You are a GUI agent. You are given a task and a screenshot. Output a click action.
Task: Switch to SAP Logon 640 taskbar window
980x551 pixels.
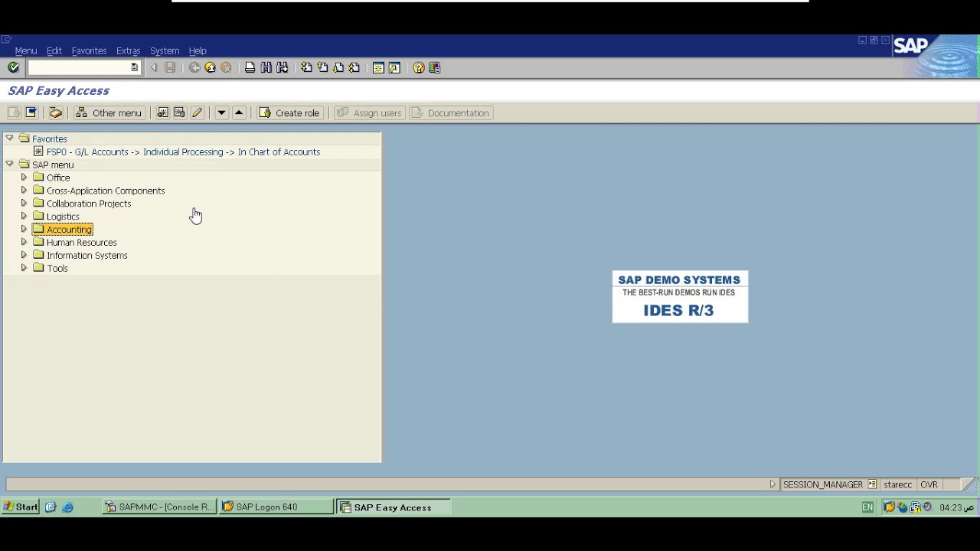point(276,507)
